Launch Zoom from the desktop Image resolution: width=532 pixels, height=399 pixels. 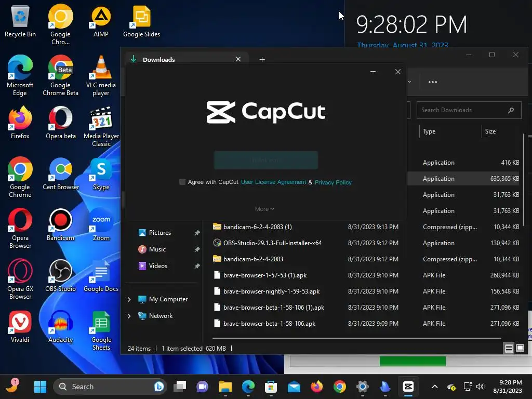tap(101, 224)
